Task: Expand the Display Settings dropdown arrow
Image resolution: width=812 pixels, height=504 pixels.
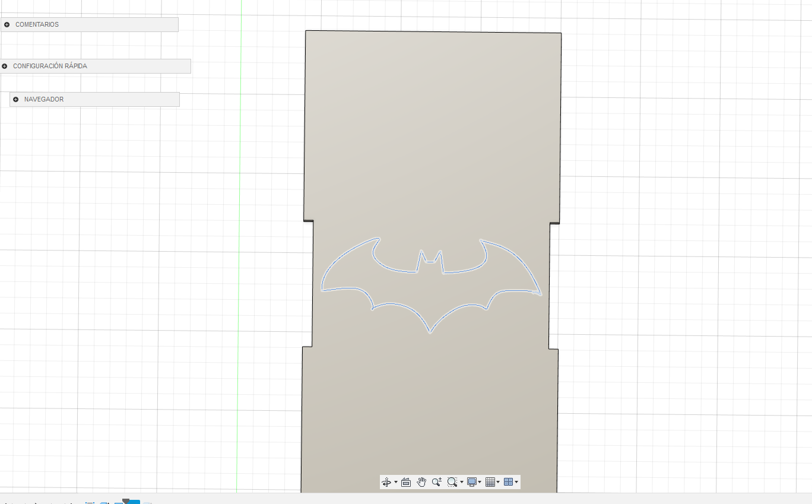Action: coord(480,482)
